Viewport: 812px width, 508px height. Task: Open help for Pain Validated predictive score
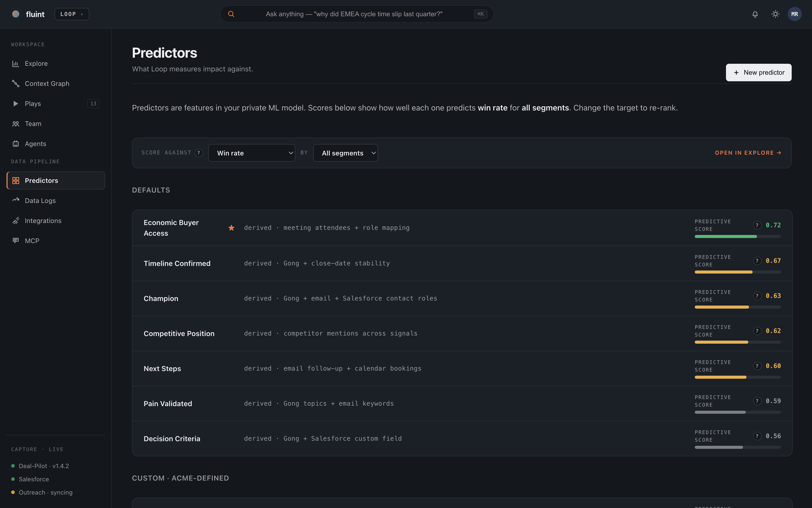point(757,401)
